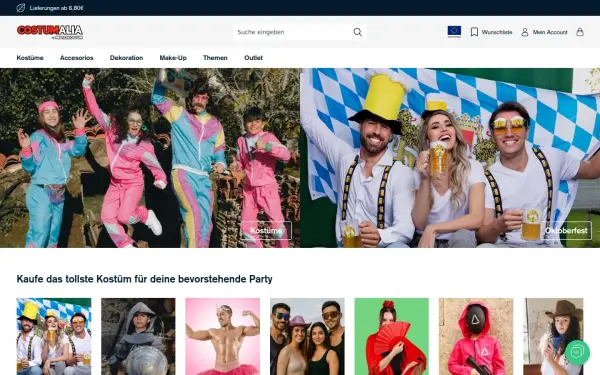Image resolution: width=600 pixels, height=375 pixels.
Task: Click the leaf delivery icon in top bar
Action: pos(21,8)
